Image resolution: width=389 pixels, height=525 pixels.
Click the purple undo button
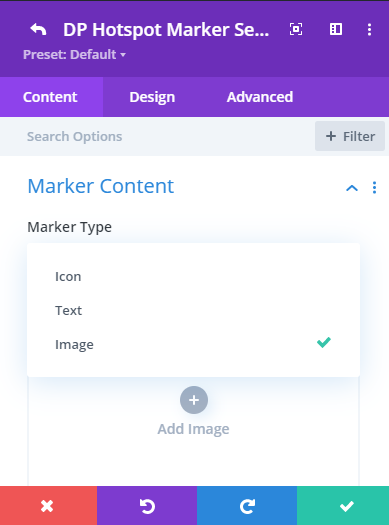(x=147, y=506)
